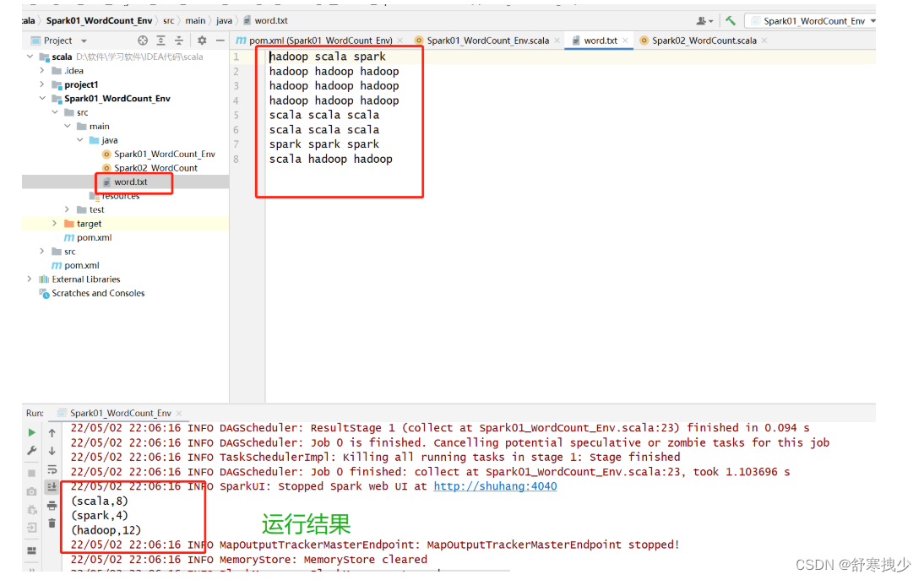This screenshot has width=924, height=580.
Task: Toggle soft-wrap in the console
Action: pyautogui.click(x=52, y=469)
